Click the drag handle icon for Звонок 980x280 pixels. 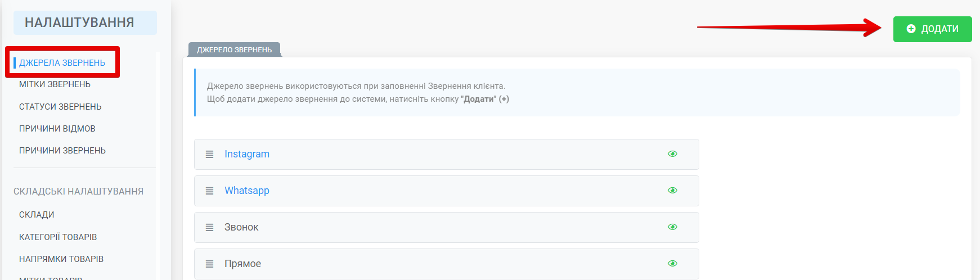(x=209, y=227)
